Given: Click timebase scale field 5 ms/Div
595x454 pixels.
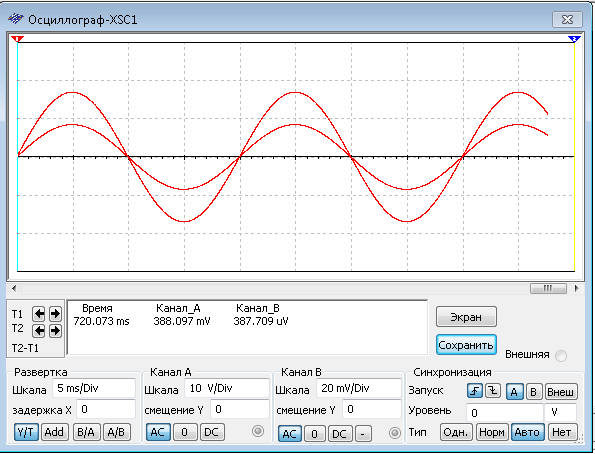Looking at the screenshot, I should (x=94, y=388).
